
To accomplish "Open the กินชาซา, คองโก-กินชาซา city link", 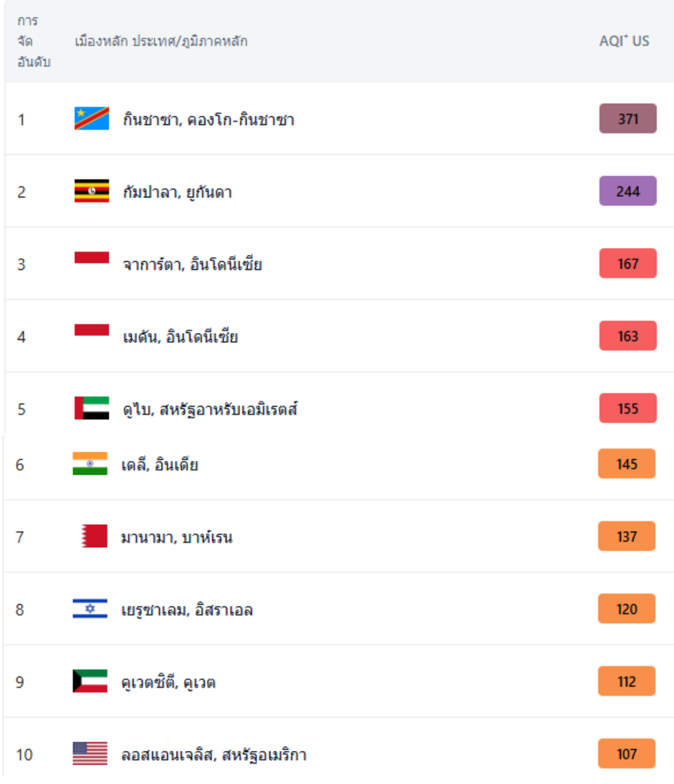I will [x=209, y=120].
